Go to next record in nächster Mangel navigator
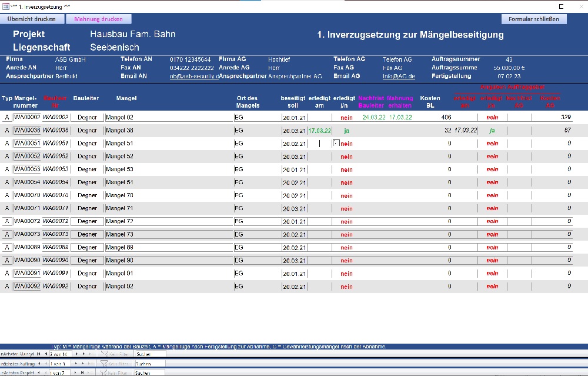The image size is (588, 376). tap(76, 354)
